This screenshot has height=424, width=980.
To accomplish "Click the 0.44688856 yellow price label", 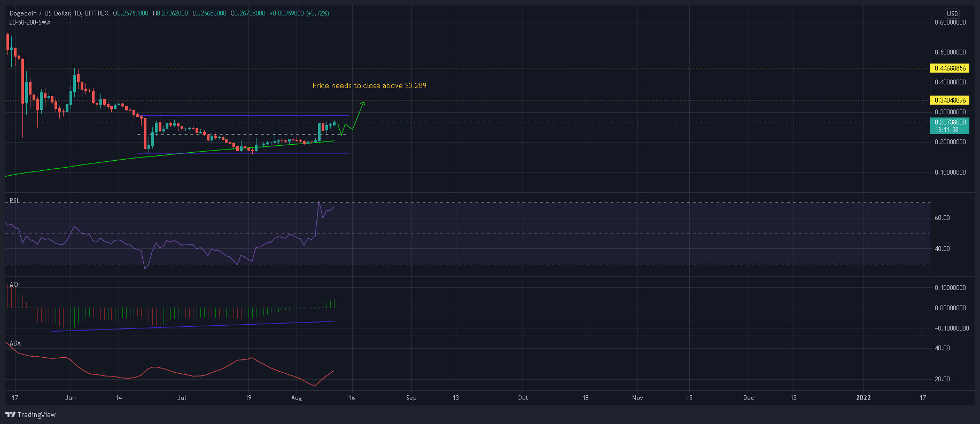I will [950, 68].
